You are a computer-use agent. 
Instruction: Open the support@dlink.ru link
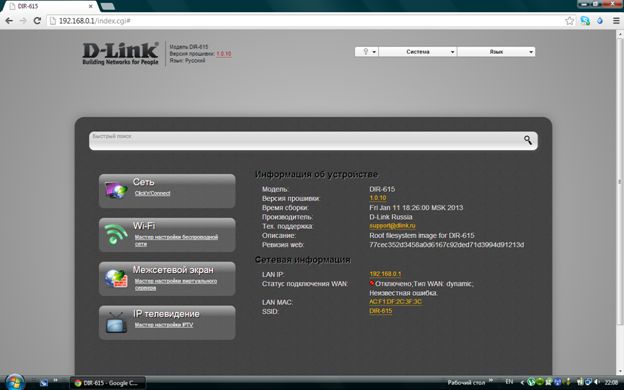click(x=392, y=226)
